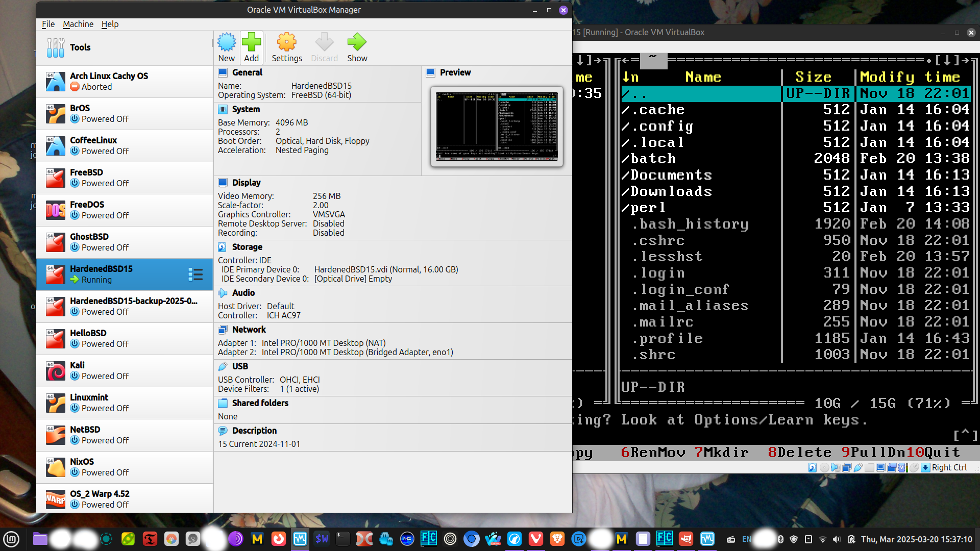Viewport: 980px width, 551px height.
Task: Click the USB indicator in VM status bar
Action: click(858, 467)
